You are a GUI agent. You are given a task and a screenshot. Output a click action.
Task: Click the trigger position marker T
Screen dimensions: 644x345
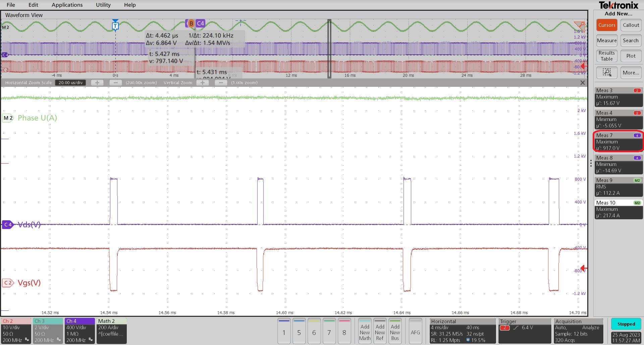[115, 25]
